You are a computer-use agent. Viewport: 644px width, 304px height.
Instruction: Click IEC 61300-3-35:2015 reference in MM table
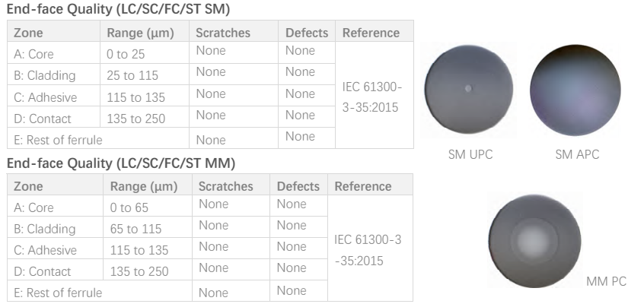coord(368,250)
